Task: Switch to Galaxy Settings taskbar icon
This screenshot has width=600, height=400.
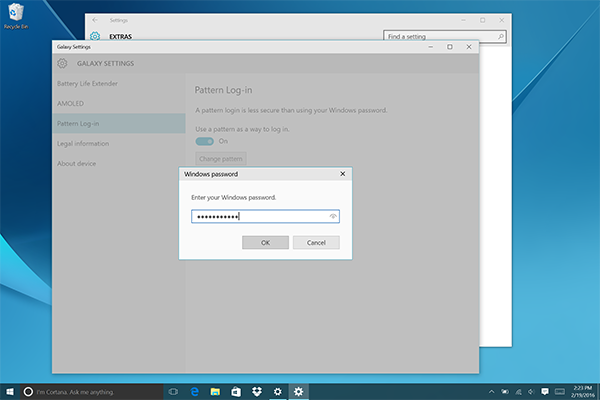Action: click(x=298, y=392)
